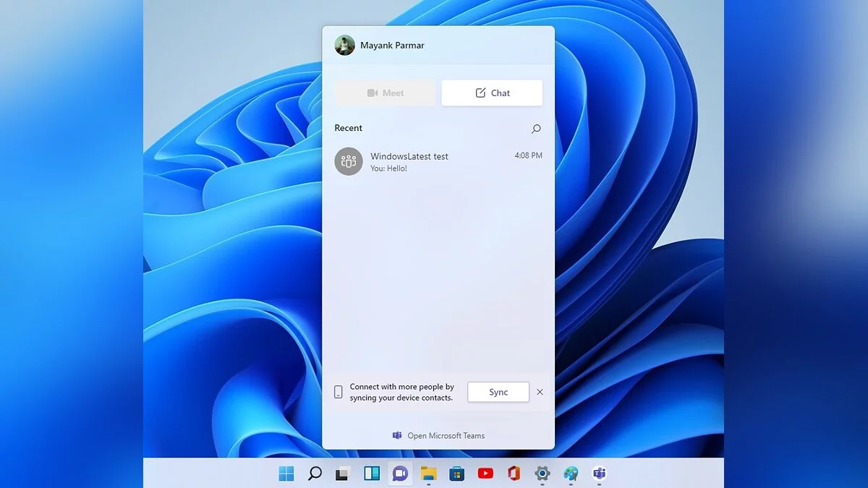This screenshot has width=868, height=488.
Task: Open YouTube from the taskbar
Action: coord(485,474)
